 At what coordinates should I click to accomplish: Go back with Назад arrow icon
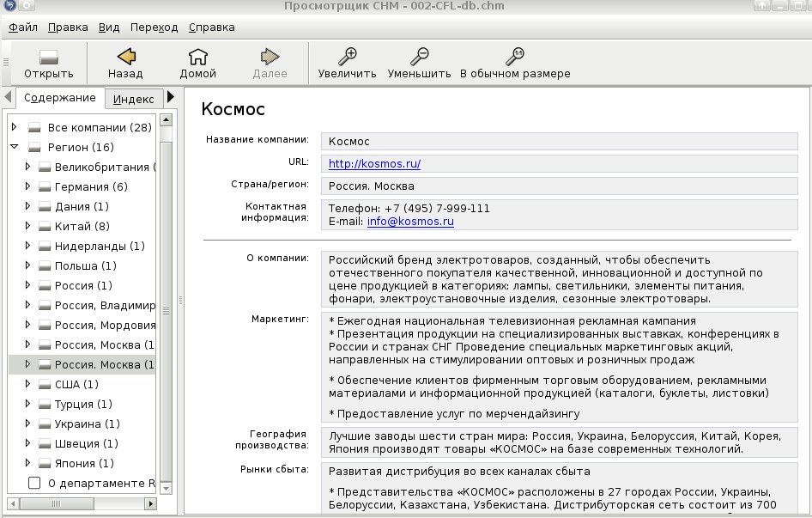click(126, 56)
